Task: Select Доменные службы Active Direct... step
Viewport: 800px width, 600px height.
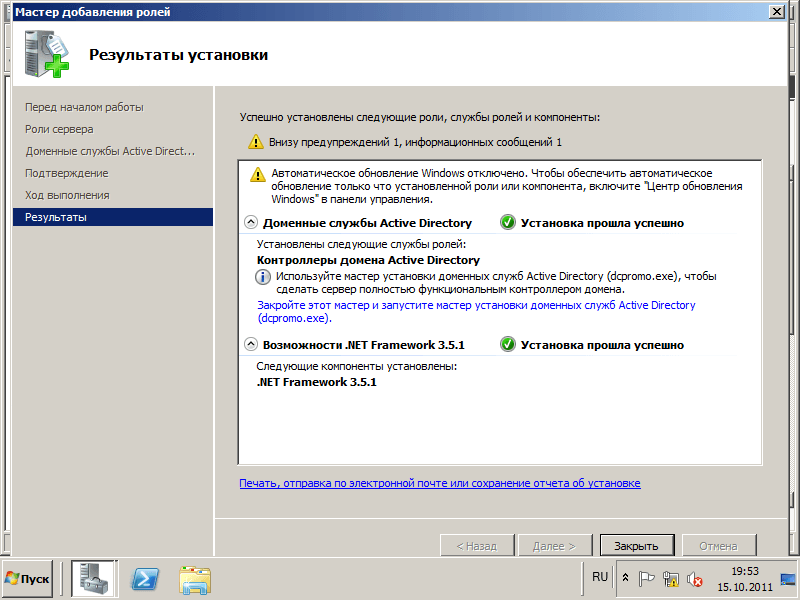Action: (x=110, y=151)
